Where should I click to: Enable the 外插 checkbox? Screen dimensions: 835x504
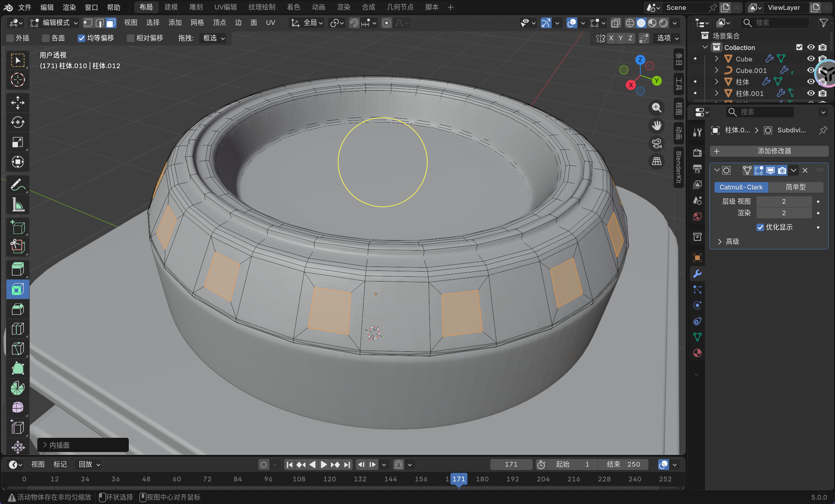(10, 38)
